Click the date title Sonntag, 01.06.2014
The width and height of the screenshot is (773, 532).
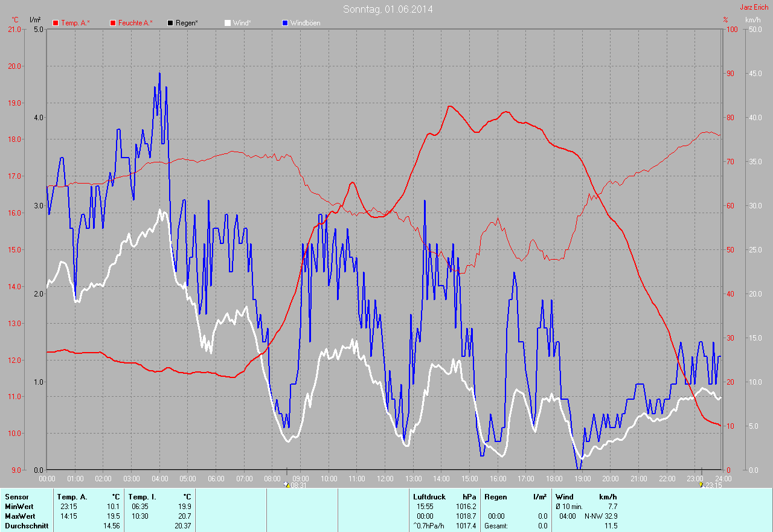(x=388, y=9)
